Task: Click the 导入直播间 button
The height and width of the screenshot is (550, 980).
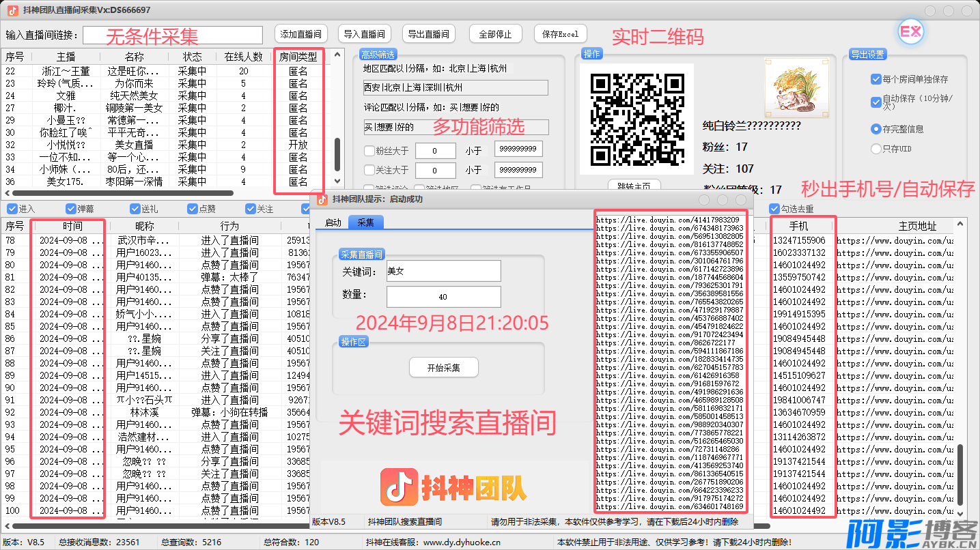Action: click(365, 34)
